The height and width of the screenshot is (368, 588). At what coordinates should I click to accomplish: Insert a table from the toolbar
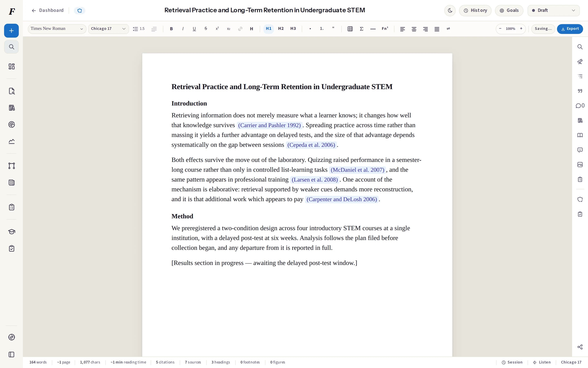pyautogui.click(x=350, y=29)
